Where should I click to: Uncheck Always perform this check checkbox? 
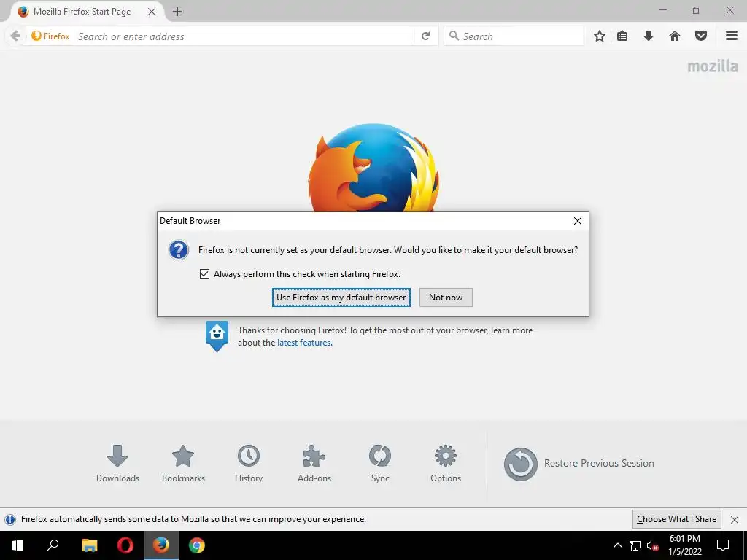click(x=204, y=274)
